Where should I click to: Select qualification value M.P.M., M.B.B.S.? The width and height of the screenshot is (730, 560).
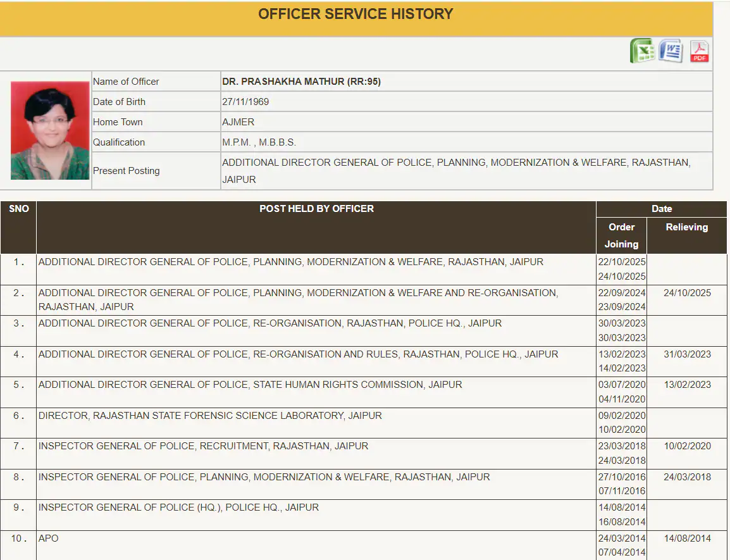tap(259, 142)
